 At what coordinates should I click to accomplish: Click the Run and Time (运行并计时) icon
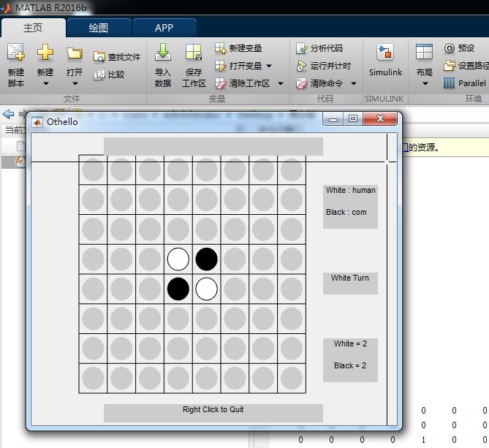click(302, 66)
